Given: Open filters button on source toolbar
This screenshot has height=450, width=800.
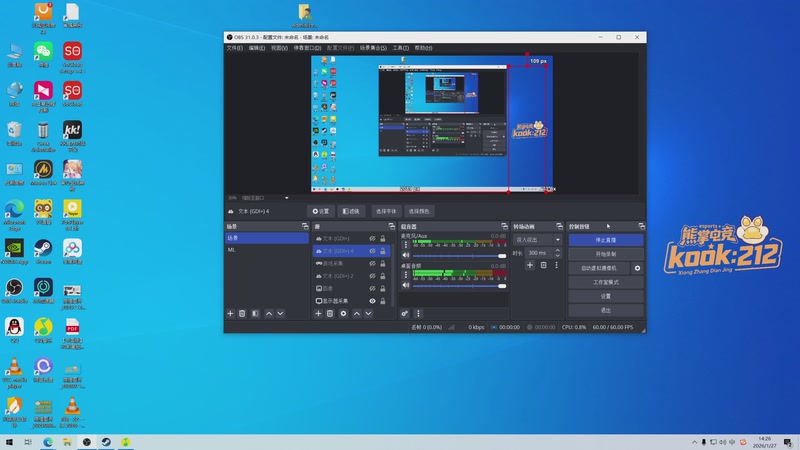Looking at the screenshot, I should 351,211.
